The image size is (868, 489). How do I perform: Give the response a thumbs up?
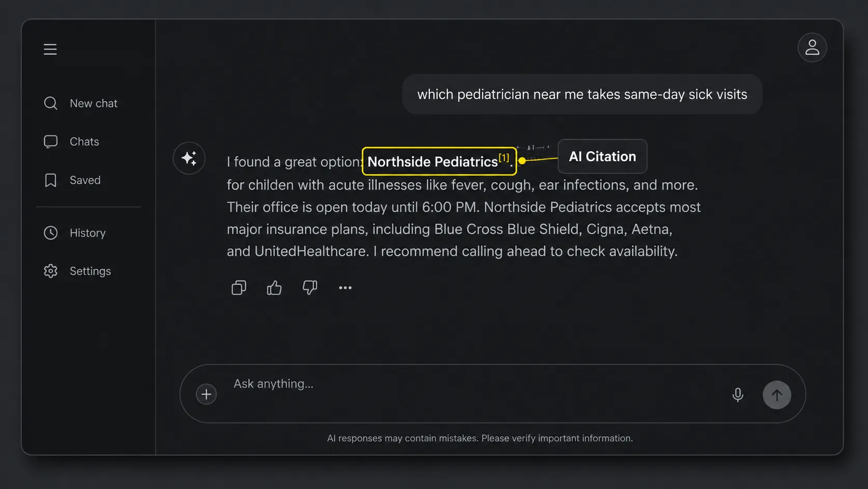[274, 288]
